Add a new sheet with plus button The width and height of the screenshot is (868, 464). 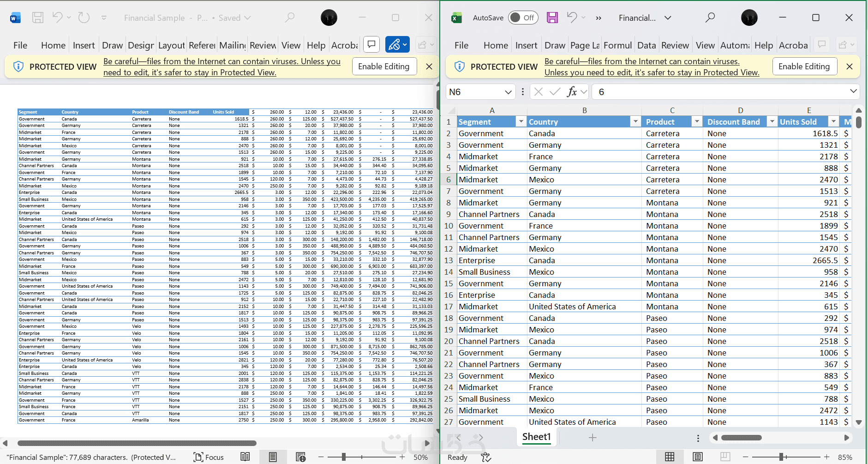click(x=593, y=437)
